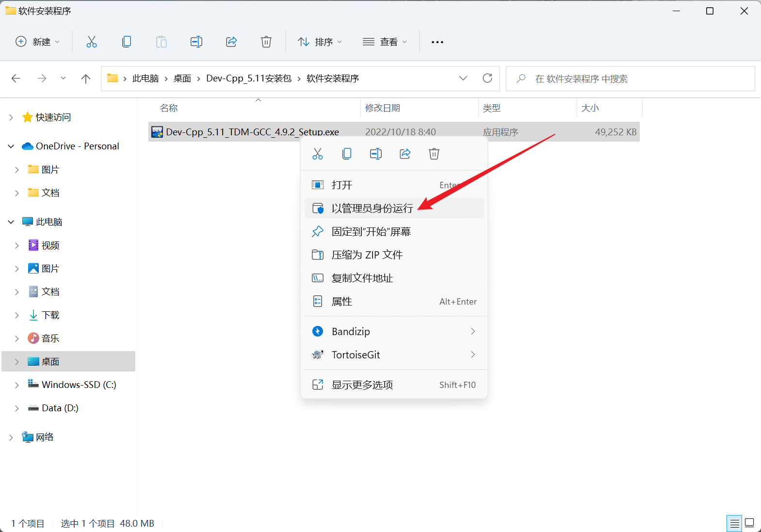The height and width of the screenshot is (532, 761).
Task: Go up one folder with the up arrow
Action: click(x=86, y=79)
